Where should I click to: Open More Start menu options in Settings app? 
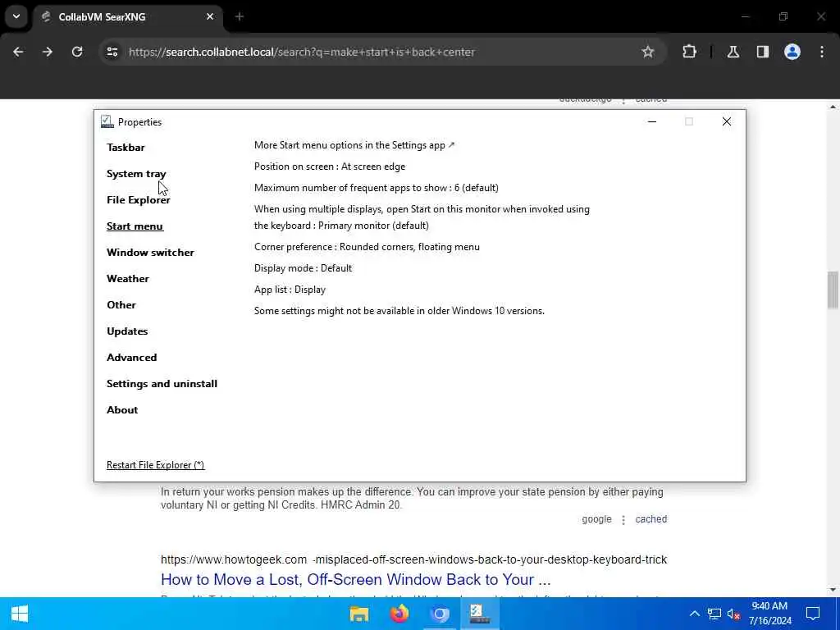(354, 145)
